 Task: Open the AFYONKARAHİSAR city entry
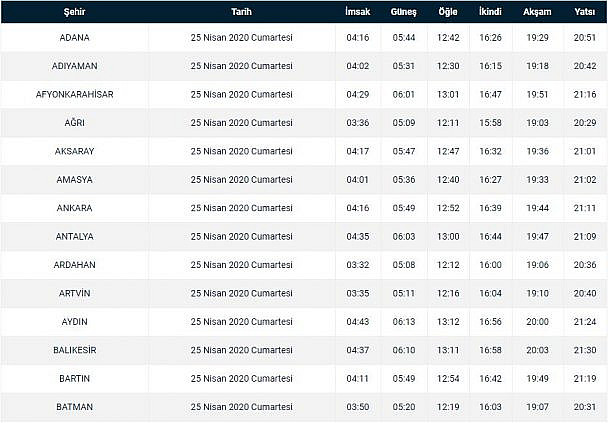point(74,94)
